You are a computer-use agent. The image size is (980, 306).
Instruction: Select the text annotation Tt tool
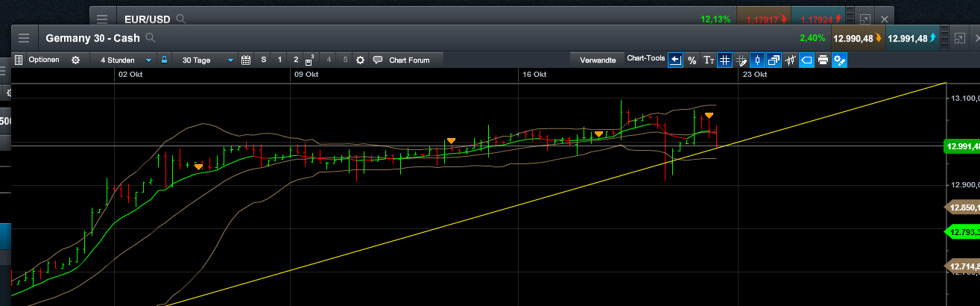709,60
